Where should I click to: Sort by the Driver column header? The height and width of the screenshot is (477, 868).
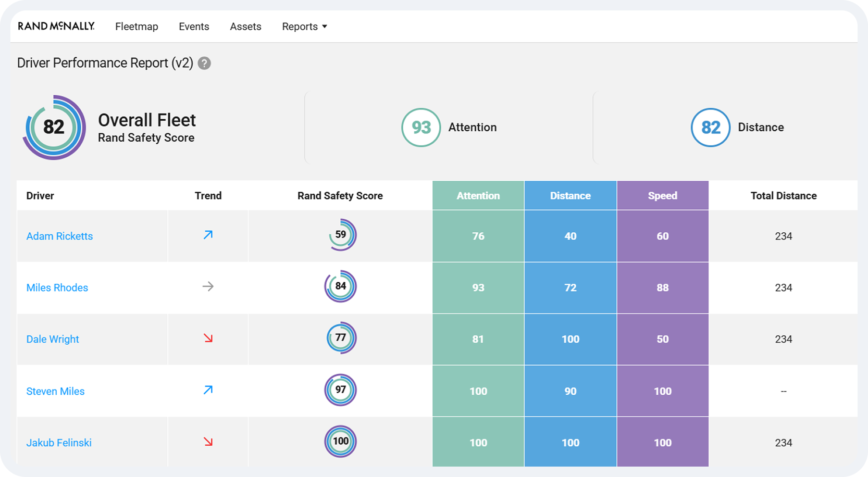point(40,196)
